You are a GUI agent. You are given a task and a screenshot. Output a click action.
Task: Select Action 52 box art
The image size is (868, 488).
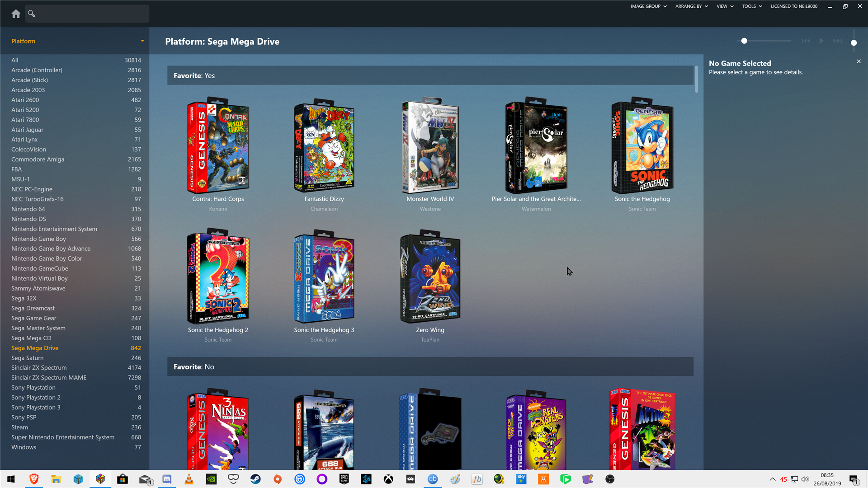pyautogui.click(x=642, y=429)
